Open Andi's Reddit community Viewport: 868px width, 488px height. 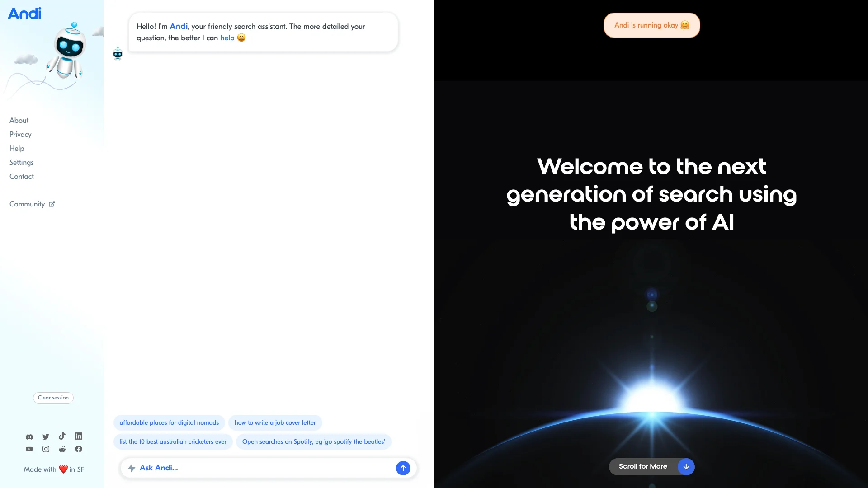(x=62, y=449)
